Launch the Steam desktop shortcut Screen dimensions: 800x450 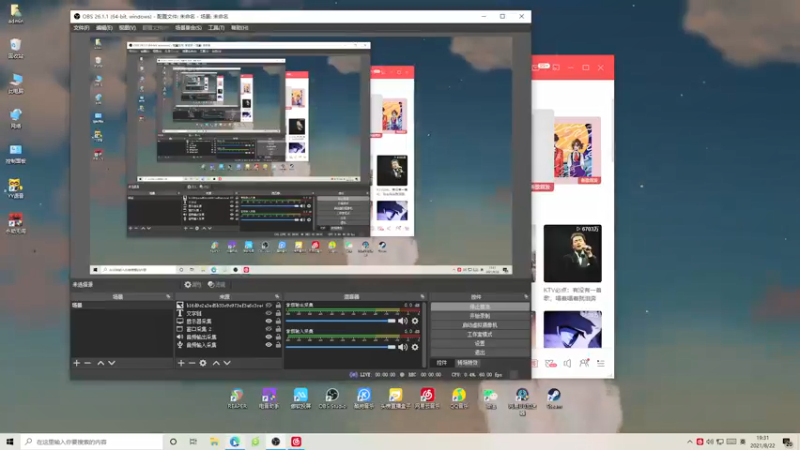click(x=554, y=398)
